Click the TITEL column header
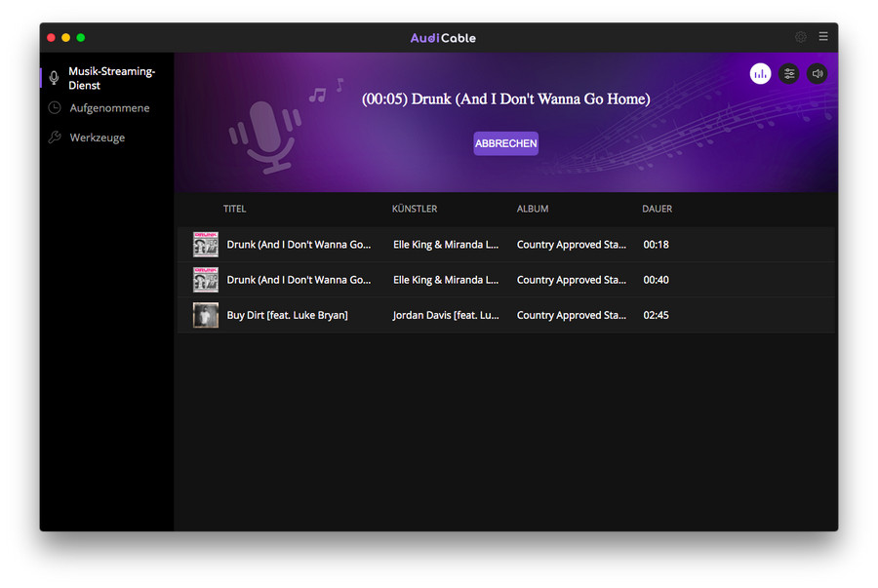 [x=234, y=209]
